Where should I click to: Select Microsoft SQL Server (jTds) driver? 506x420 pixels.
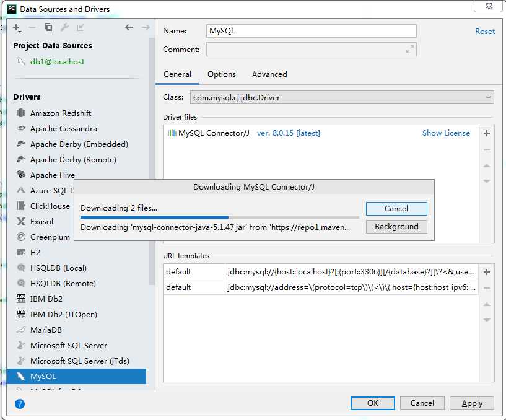(x=80, y=361)
